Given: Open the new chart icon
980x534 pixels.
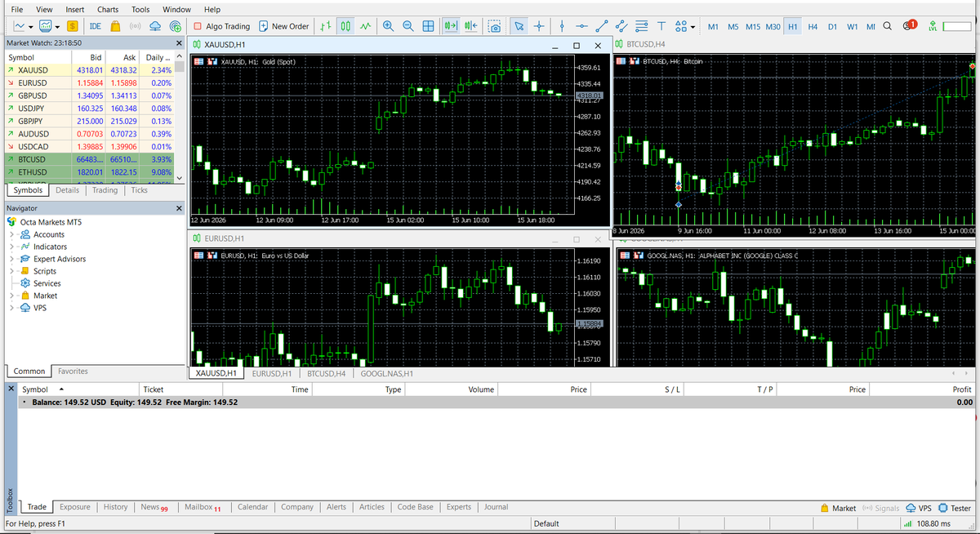Looking at the screenshot, I should pyautogui.click(x=20, y=26).
